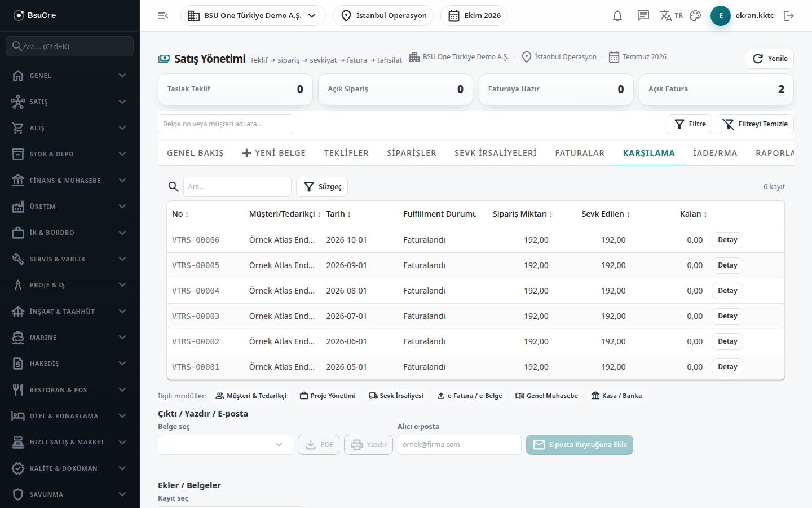This screenshot has width=812, height=508.
Task: Open the messages chat icon
Action: tap(643, 16)
